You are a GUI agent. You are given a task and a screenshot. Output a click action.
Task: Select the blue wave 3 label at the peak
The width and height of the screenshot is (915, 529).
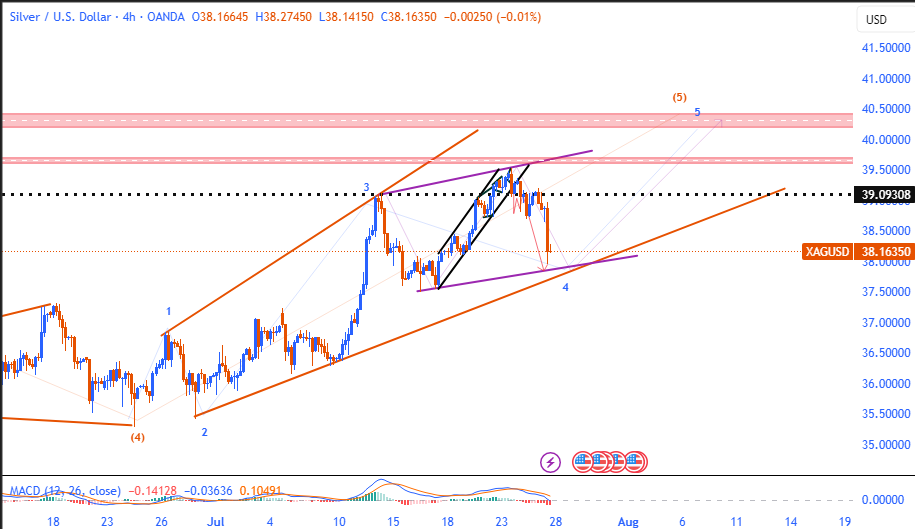click(x=366, y=187)
